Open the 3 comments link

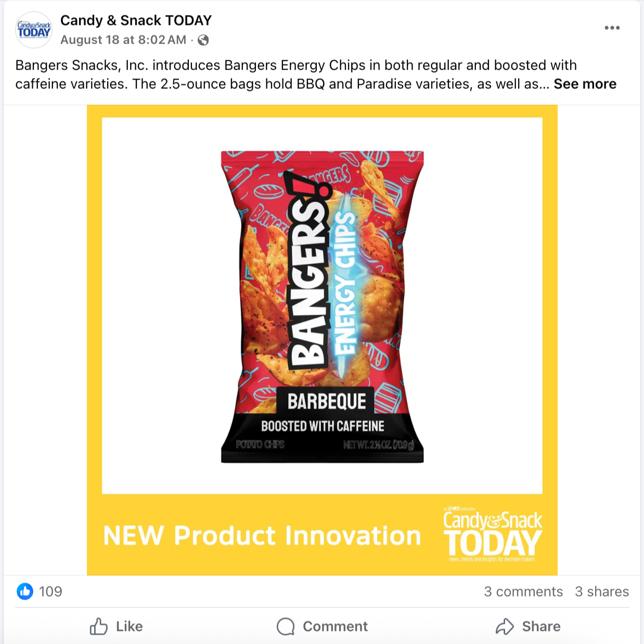(x=523, y=591)
